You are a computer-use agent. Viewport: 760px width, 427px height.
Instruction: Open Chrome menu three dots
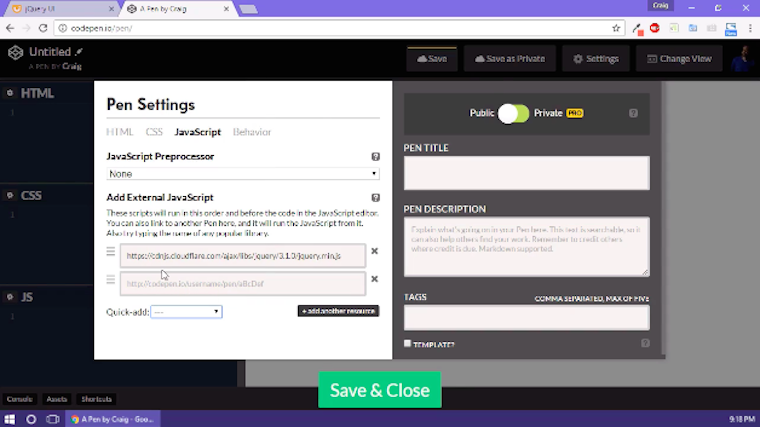click(x=750, y=28)
